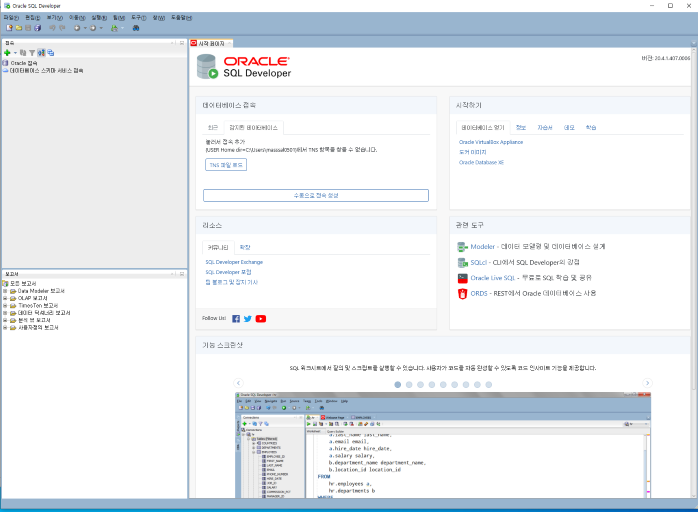698x512 pixels.
Task: Click the funnel Filter icon in Connections panel
Action: (x=32, y=53)
